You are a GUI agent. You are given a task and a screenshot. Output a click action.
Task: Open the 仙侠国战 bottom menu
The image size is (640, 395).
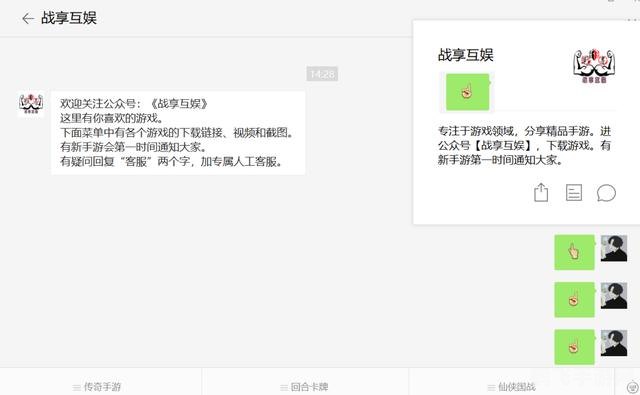511,386
